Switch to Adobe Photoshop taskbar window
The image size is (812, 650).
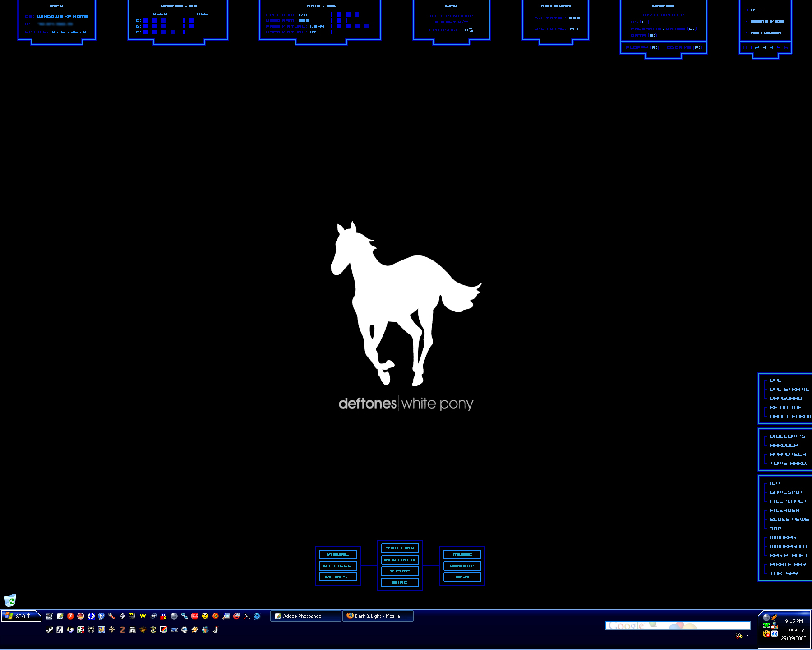305,616
